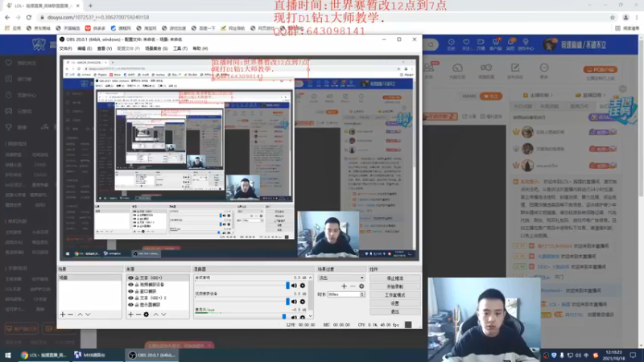This screenshot has height=362, width=644.
Task: Open OBS 查看(V) menu
Action: point(105,48)
